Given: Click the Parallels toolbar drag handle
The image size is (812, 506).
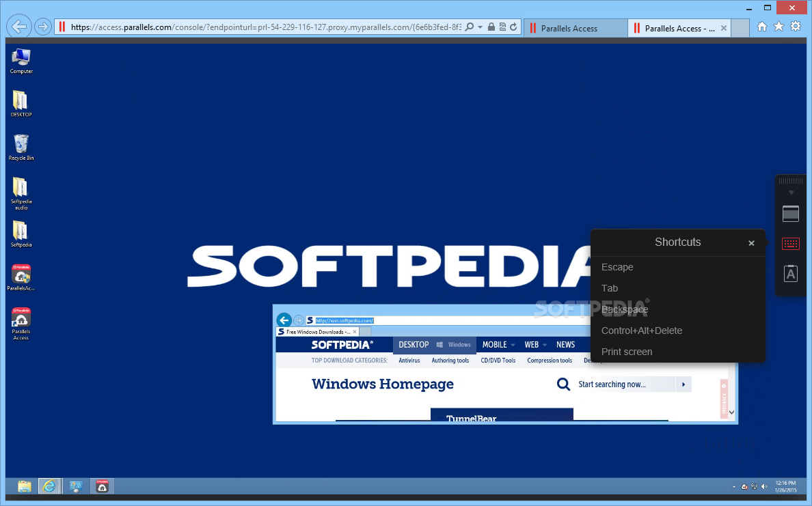Looking at the screenshot, I should [x=791, y=181].
